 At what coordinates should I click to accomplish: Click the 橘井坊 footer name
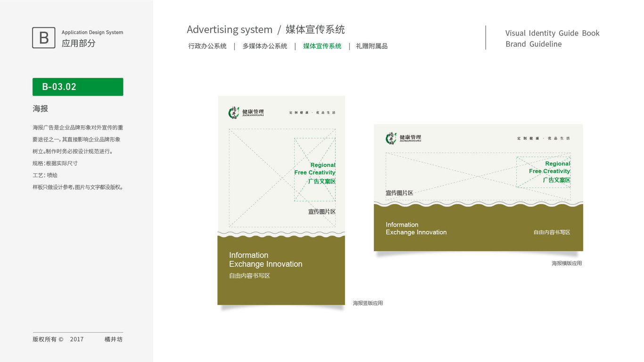tap(114, 339)
